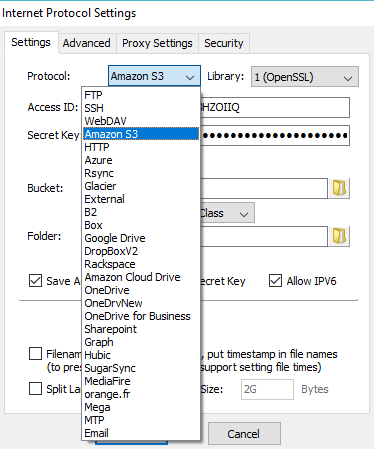
Task: Choose the highlighted Amazon S3 entry
Action: pyautogui.click(x=141, y=134)
